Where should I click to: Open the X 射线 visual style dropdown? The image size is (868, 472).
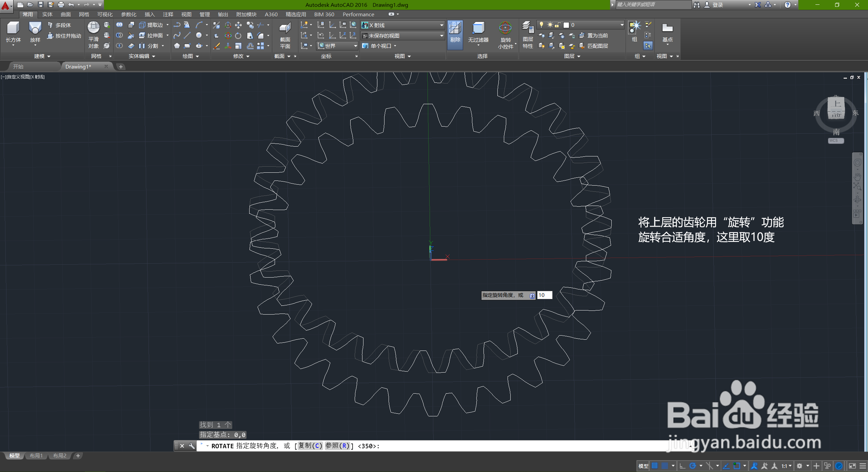[x=441, y=25]
